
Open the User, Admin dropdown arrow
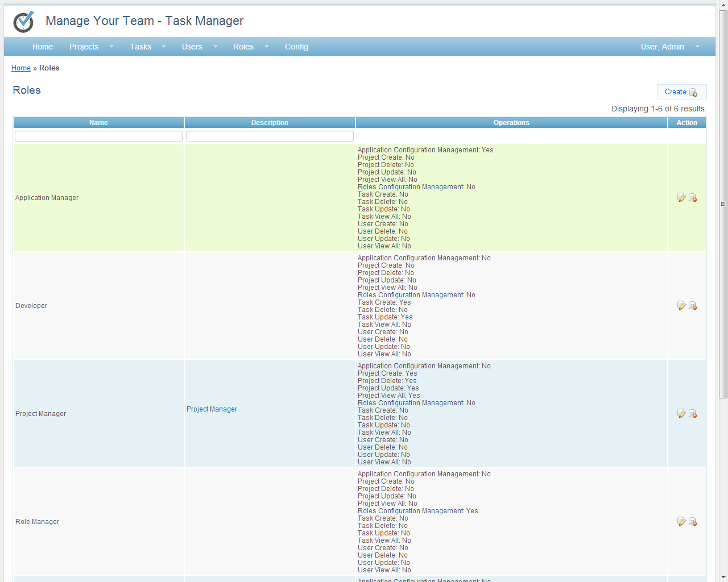tap(697, 47)
